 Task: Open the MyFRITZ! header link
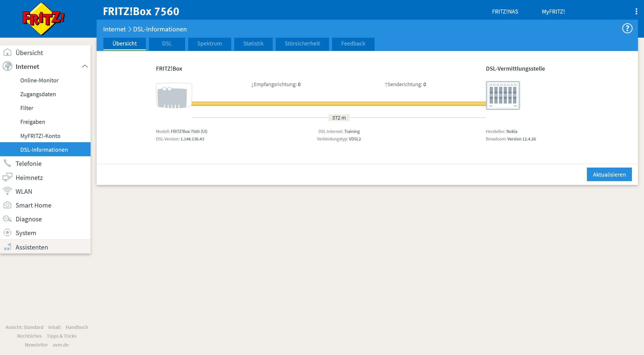coord(553,12)
